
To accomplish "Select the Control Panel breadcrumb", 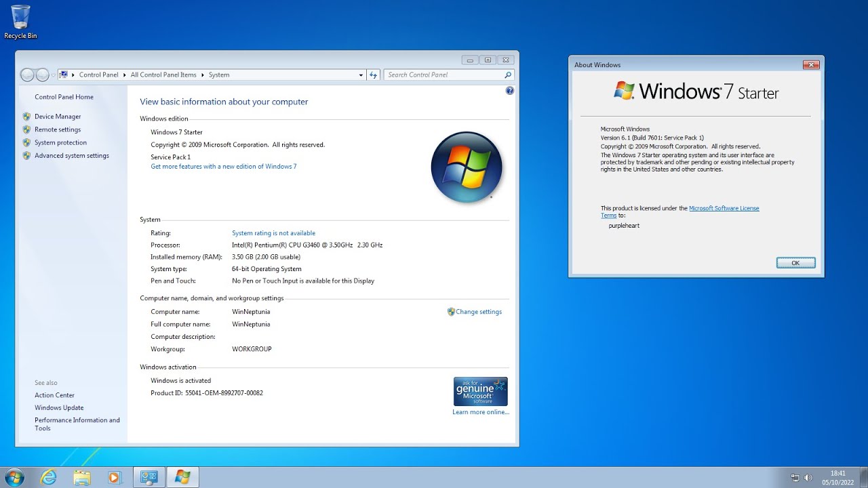I will pos(98,75).
